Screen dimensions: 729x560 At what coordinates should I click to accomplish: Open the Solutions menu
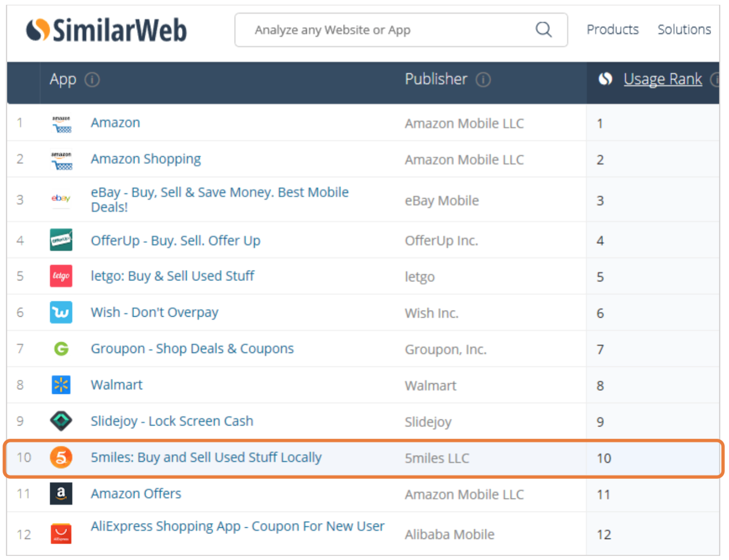click(x=684, y=30)
